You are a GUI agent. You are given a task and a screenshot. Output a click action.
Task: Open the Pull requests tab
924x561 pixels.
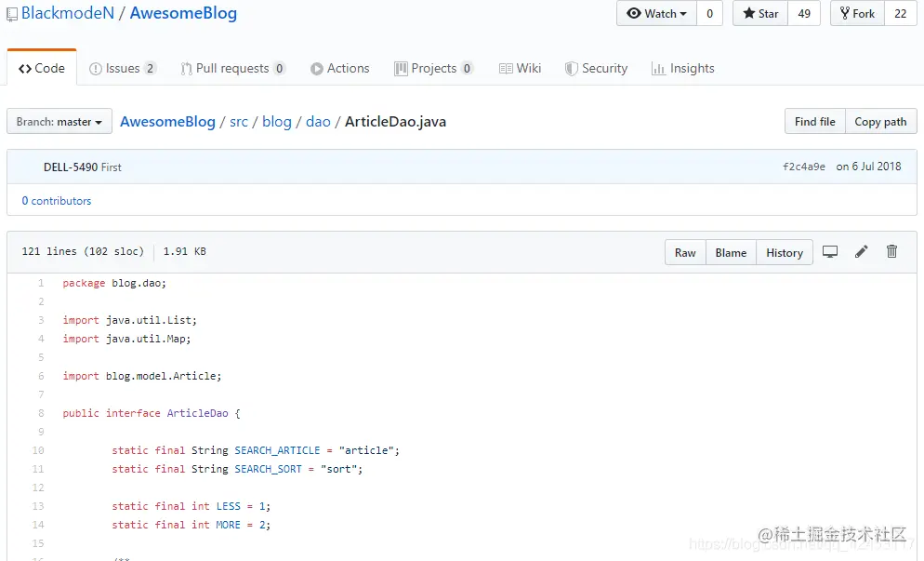pos(232,69)
